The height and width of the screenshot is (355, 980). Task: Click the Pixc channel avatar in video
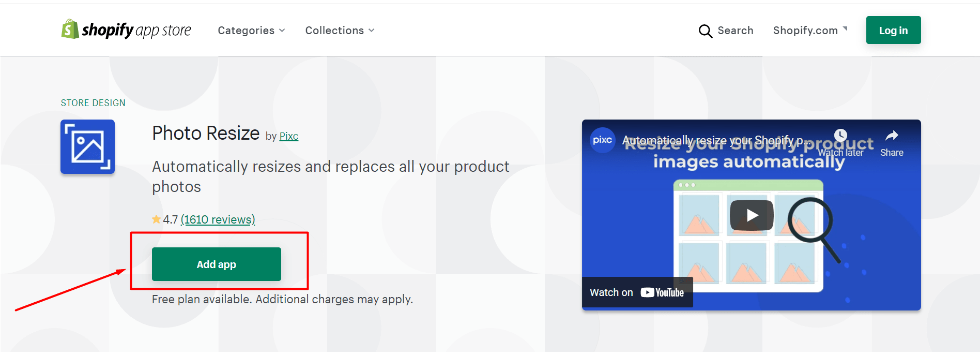click(603, 140)
